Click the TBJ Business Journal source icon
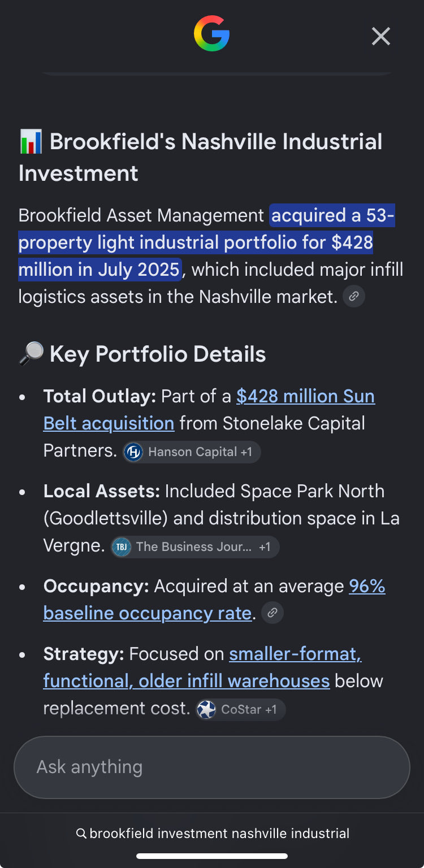424x868 pixels. (x=121, y=547)
